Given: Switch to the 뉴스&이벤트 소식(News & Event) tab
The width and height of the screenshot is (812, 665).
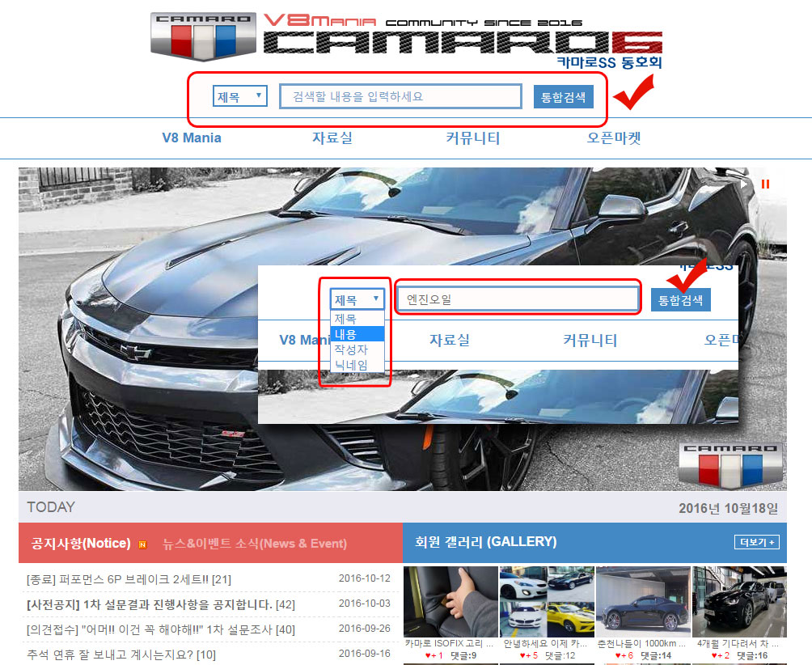Looking at the screenshot, I should pos(254,544).
